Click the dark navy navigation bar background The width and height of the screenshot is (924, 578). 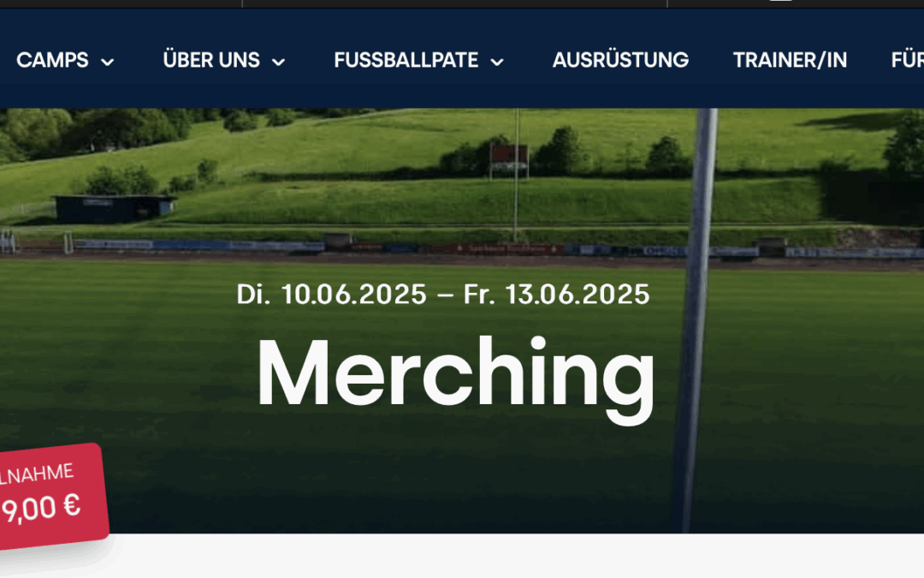coord(462,88)
